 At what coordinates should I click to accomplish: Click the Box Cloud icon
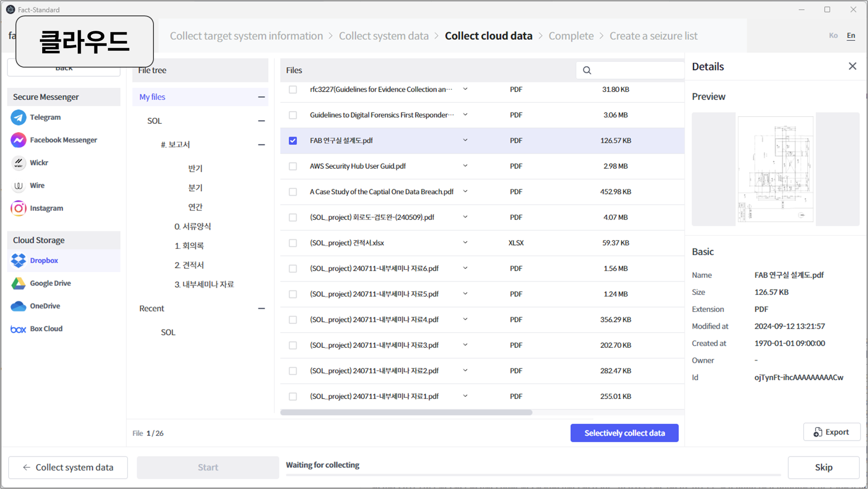pos(19,329)
